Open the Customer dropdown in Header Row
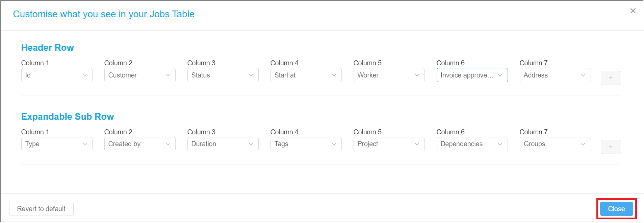Image resolution: width=644 pixels, height=223 pixels. 139,75
